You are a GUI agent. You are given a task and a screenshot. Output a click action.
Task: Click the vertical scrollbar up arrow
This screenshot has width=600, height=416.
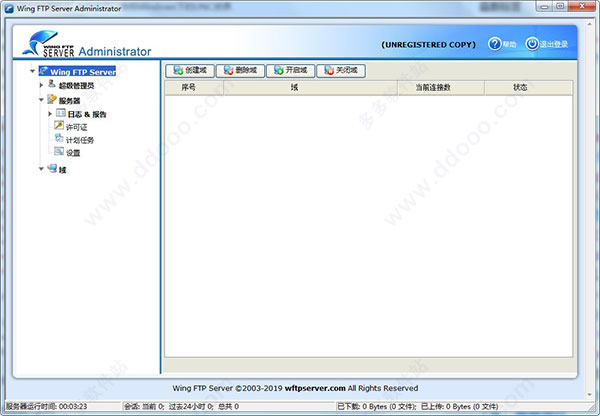pyautogui.click(x=589, y=24)
